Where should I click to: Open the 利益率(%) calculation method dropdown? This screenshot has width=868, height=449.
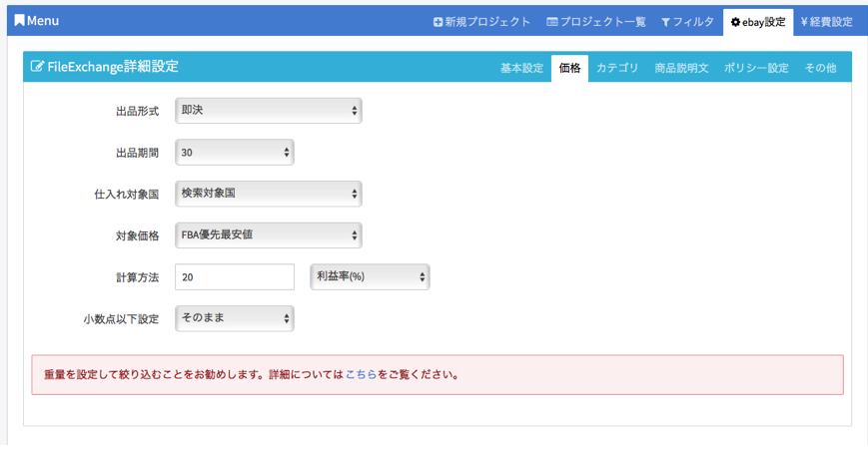[370, 276]
